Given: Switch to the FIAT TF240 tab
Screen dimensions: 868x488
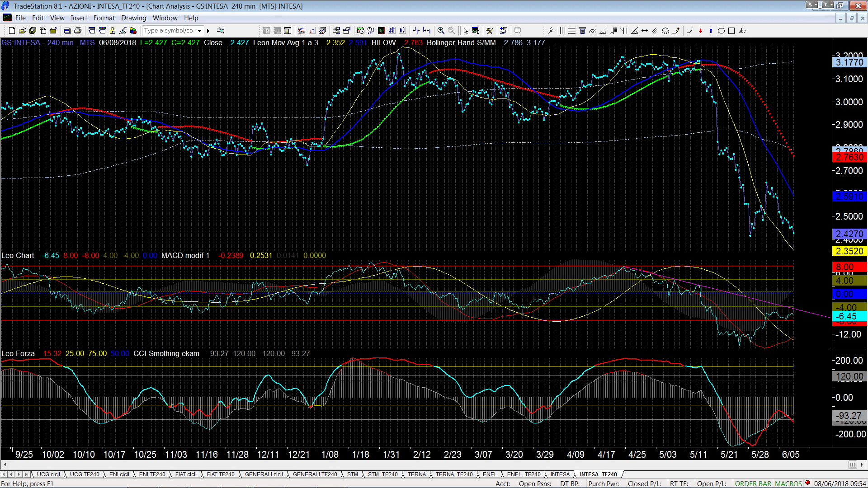Looking at the screenshot, I should pos(221,474).
